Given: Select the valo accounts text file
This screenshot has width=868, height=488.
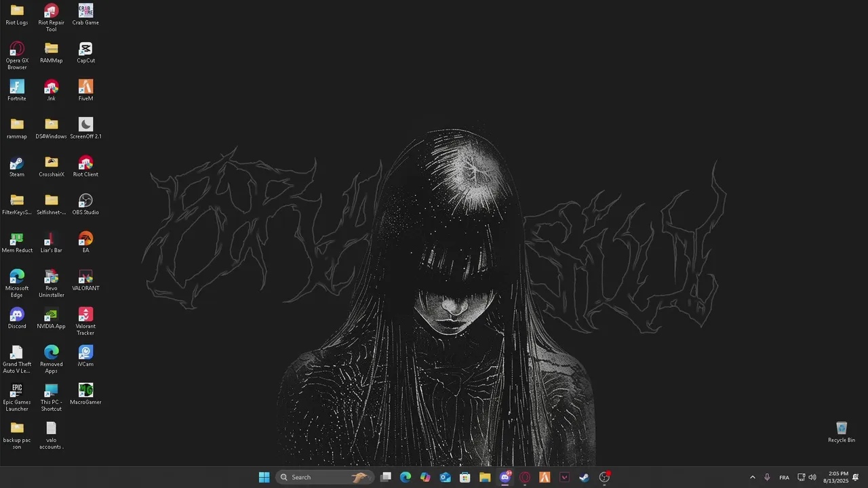Looking at the screenshot, I should (52, 435).
